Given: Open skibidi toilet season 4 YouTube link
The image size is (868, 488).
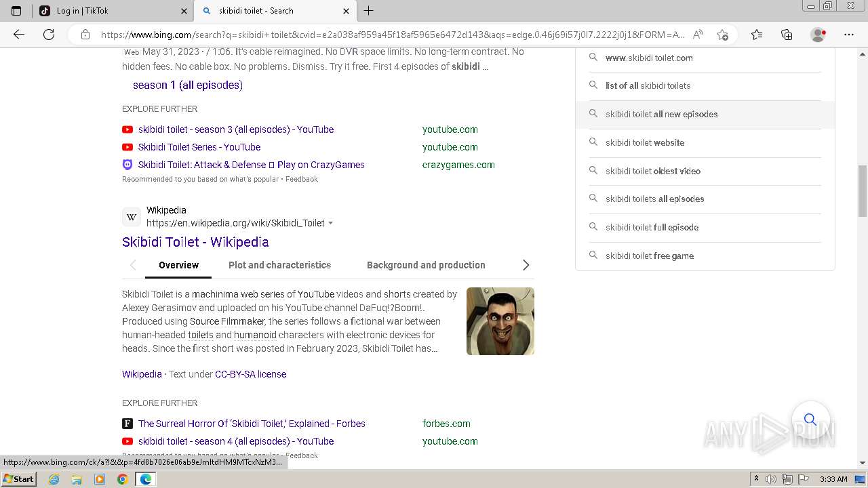Looking at the screenshot, I should 236,441.
